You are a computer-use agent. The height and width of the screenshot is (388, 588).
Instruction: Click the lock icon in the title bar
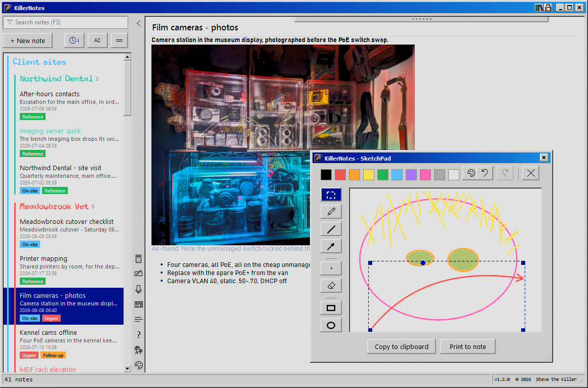(x=548, y=8)
